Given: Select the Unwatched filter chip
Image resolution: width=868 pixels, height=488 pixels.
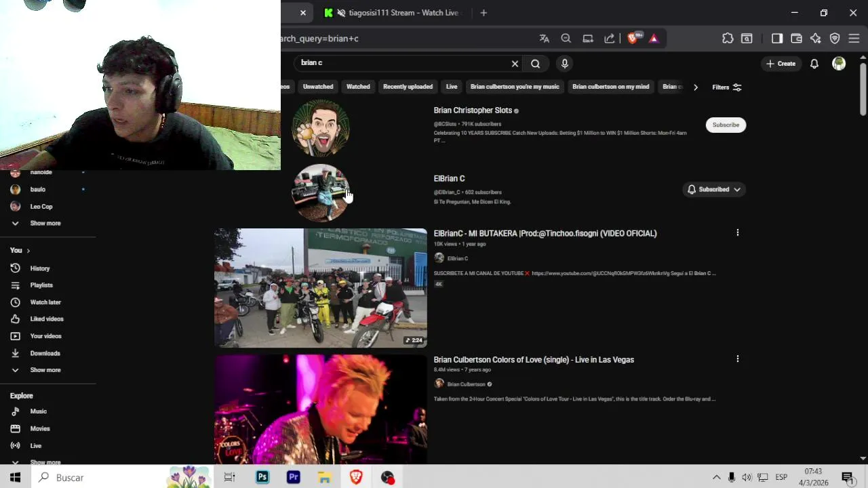Looking at the screenshot, I should click(x=318, y=87).
